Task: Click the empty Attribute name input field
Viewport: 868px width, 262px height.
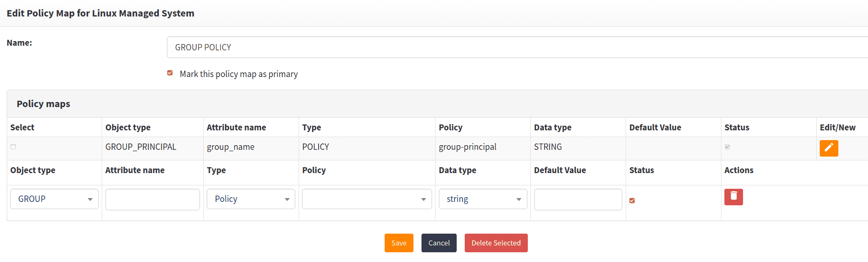Action: [153, 199]
